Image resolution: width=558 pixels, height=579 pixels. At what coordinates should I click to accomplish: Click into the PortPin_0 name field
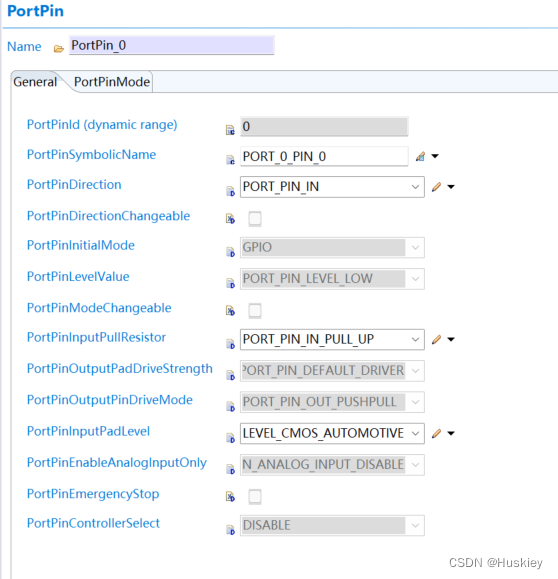[171, 45]
